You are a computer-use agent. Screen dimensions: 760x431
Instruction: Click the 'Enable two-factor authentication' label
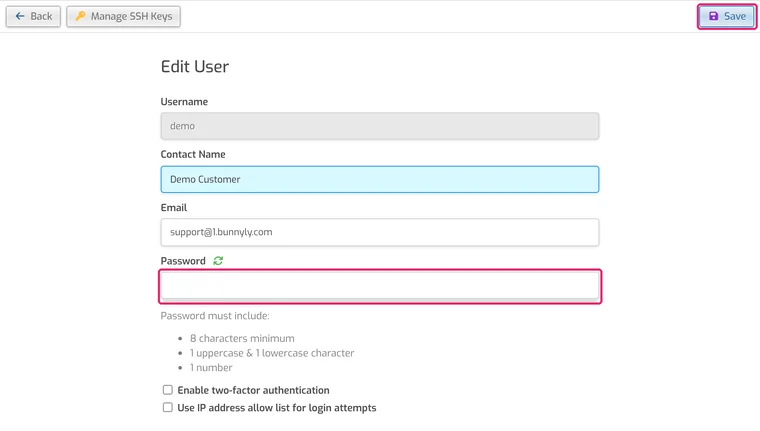(253, 390)
